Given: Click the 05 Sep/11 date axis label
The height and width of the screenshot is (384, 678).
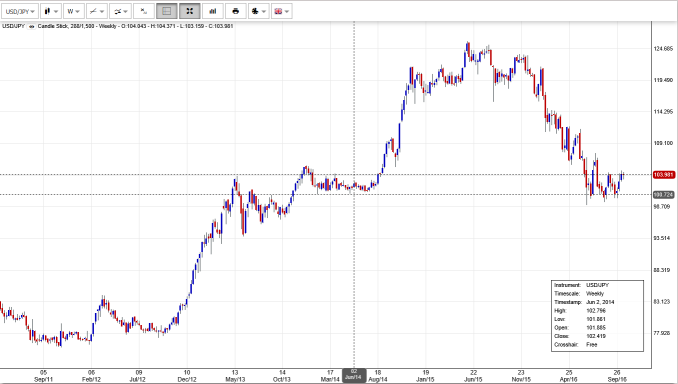Looking at the screenshot, I should coord(43,376).
